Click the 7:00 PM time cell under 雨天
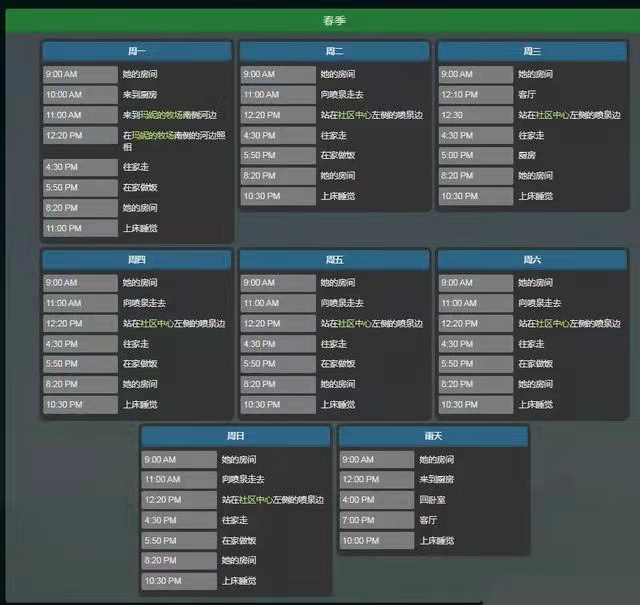640x605 pixels. coord(377,520)
